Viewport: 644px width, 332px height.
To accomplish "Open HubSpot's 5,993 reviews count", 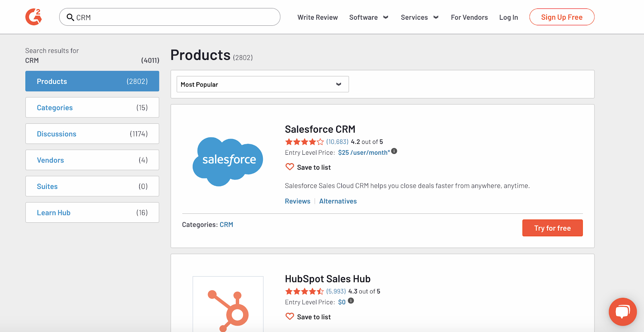I will coord(336,291).
